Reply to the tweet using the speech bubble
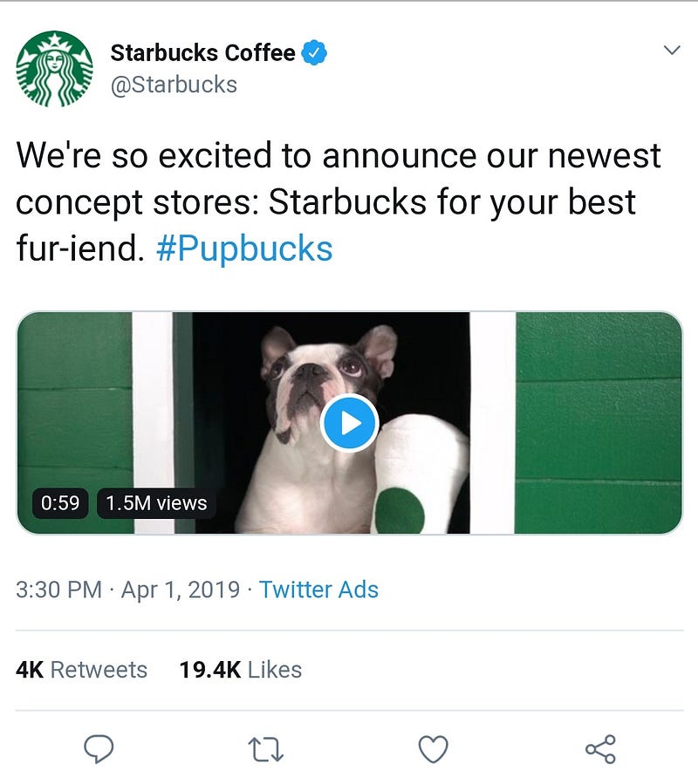 (99, 748)
